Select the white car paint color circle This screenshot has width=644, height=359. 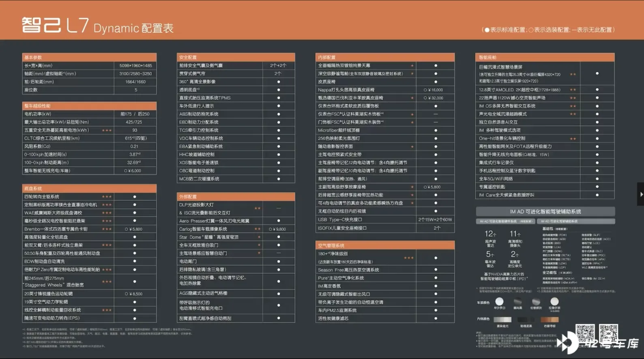click(499, 301)
